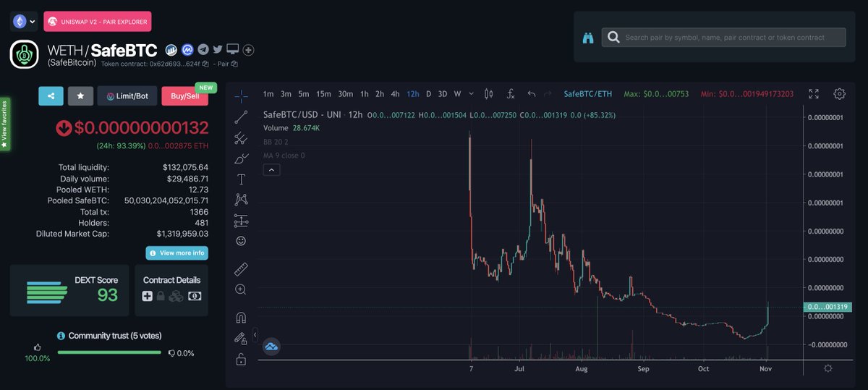Select the 15m timeframe

[x=323, y=94]
